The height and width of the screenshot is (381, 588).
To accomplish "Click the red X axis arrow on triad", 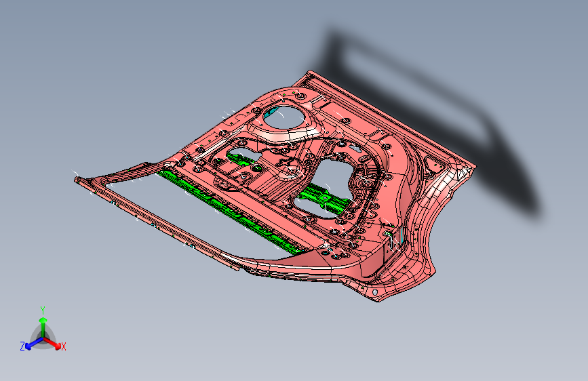I will tap(56, 345).
